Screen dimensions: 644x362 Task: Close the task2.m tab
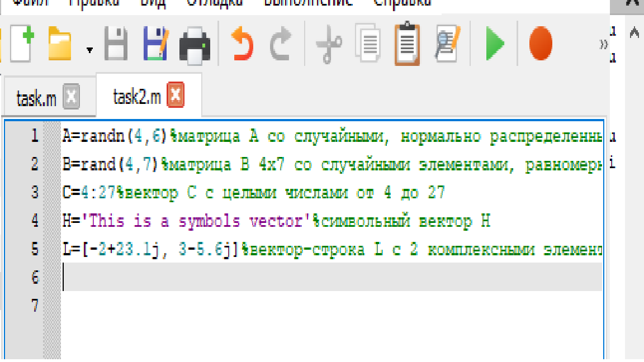(x=176, y=97)
